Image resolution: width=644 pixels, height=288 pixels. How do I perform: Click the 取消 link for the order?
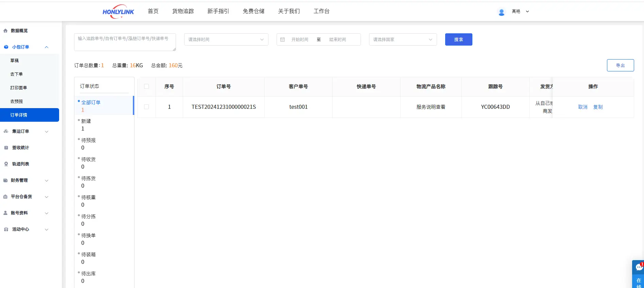pos(582,107)
